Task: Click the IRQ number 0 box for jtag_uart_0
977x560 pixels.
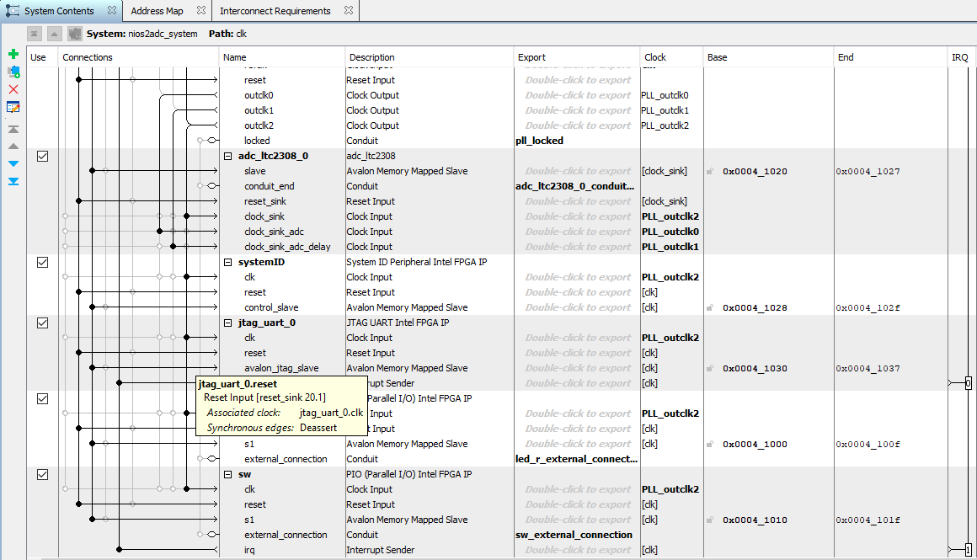Action: tap(969, 383)
